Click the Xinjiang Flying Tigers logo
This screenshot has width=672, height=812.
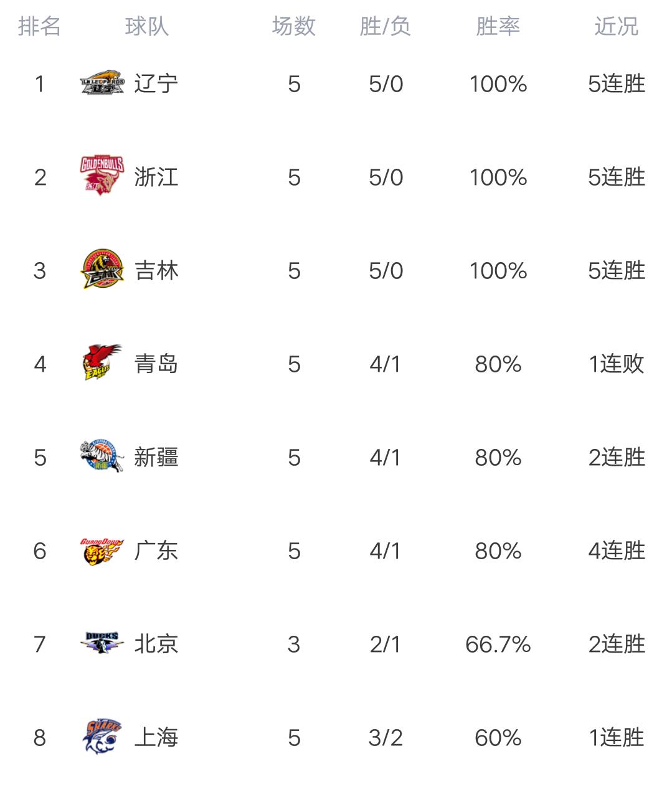(x=102, y=456)
